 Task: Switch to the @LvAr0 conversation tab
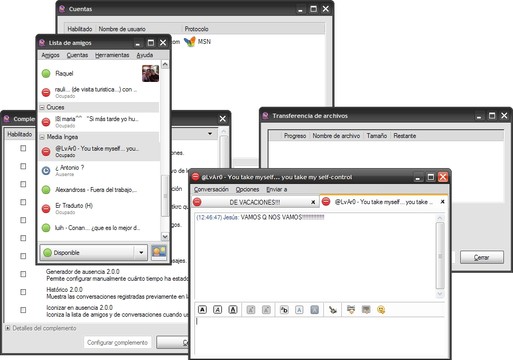click(x=384, y=202)
